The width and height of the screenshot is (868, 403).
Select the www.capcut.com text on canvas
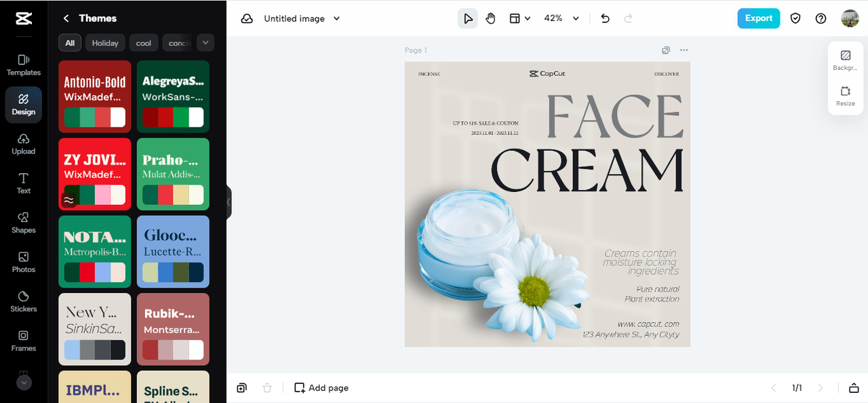point(648,324)
